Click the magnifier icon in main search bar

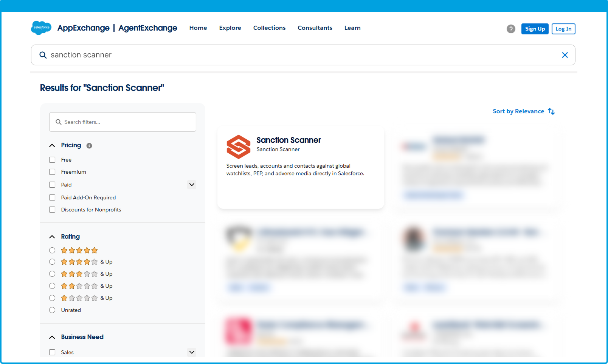[43, 55]
